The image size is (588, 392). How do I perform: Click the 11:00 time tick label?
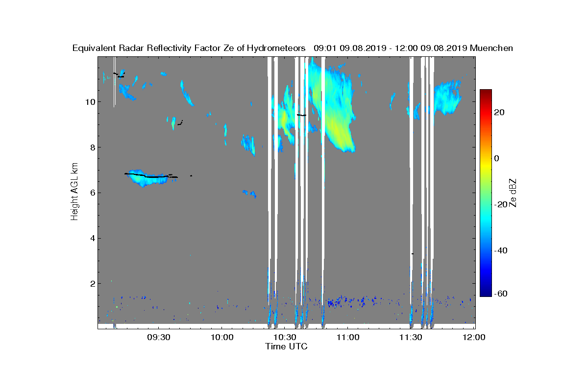coord(348,338)
